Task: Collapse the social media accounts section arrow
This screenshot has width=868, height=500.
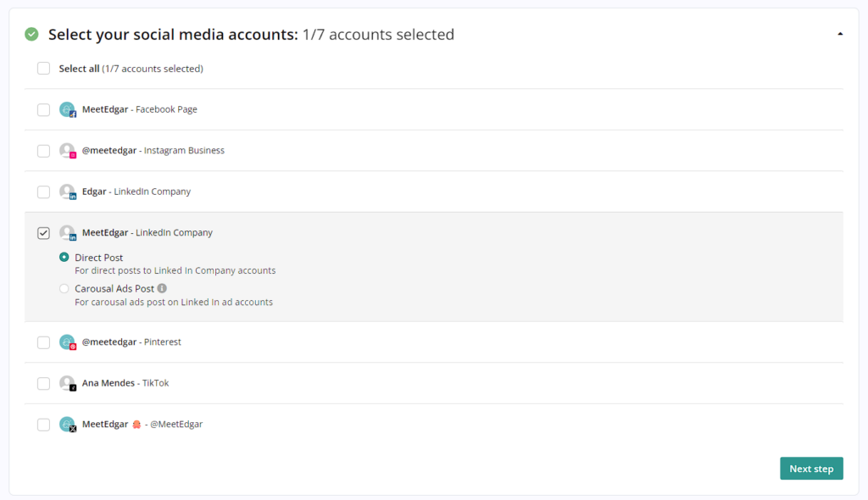Action: tap(840, 34)
